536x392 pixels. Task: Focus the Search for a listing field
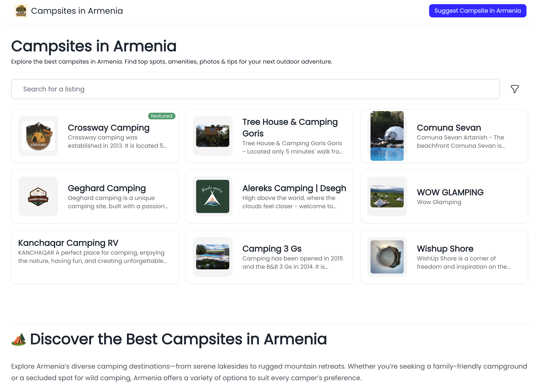point(255,89)
